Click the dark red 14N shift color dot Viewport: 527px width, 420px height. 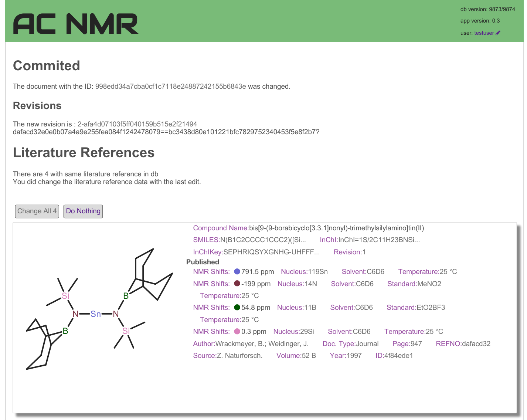pos(237,284)
